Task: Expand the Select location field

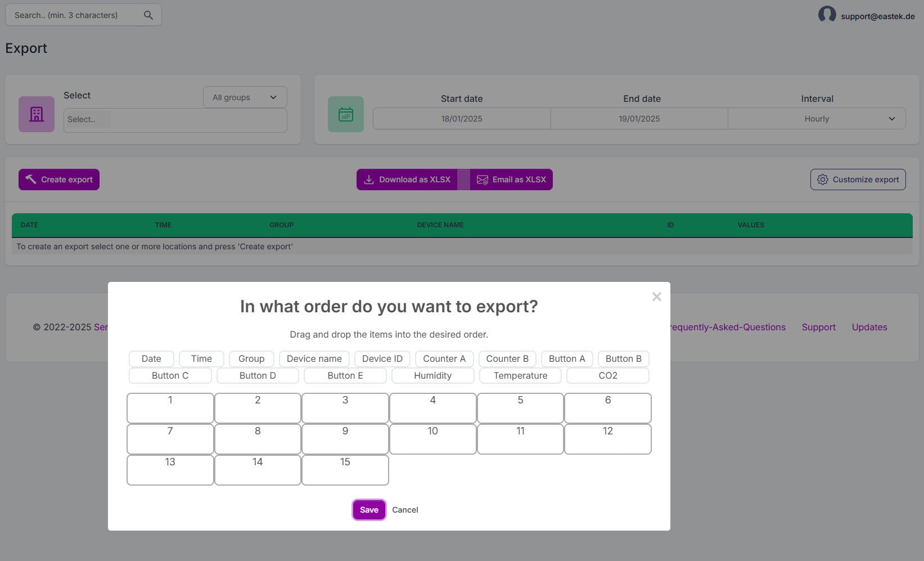Action: pyautogui.click(x=175, y=119)
